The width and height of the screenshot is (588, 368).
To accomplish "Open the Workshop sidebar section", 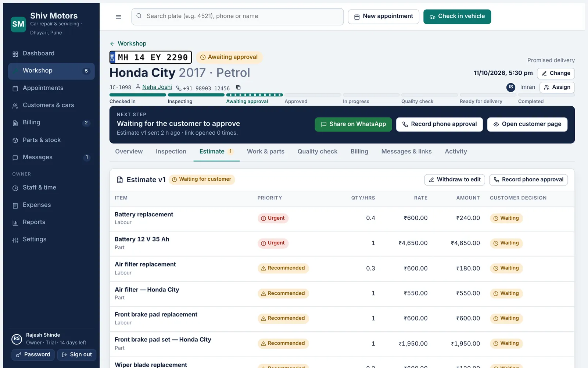I will coord(51,71).
